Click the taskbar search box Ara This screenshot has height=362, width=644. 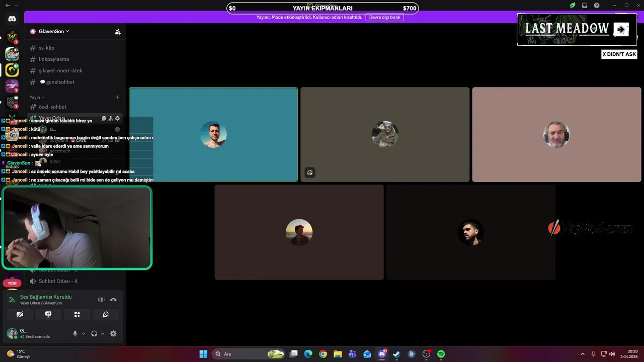(x=249, y=354)
